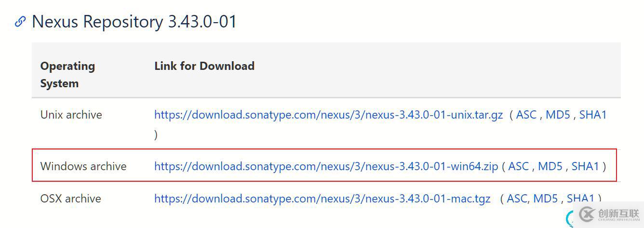Download the nexus-3.43.0-01-mac.tgz file
The image size is (644, 228).
[322, 199]
